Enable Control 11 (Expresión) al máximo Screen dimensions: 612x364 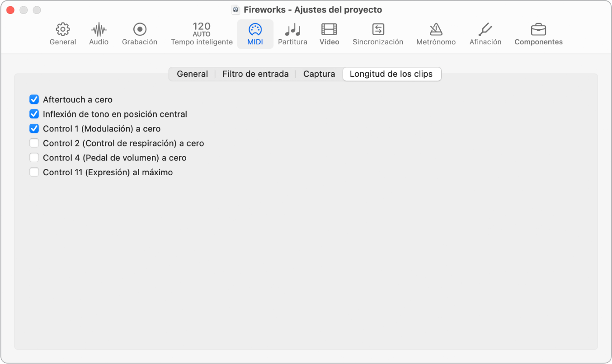pyautogui.click(x=34, y=172)
